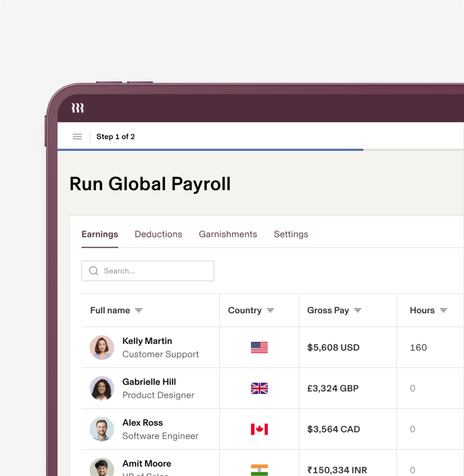Switch to the Deductions tab
464x476 pixels.
pos(158,234)
